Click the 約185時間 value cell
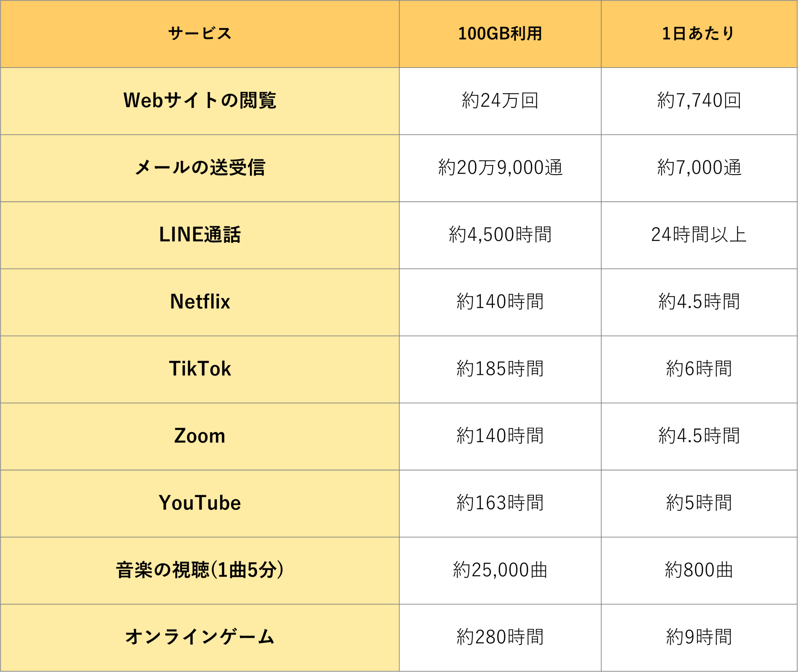798x672 pixels. click(500, 369)
